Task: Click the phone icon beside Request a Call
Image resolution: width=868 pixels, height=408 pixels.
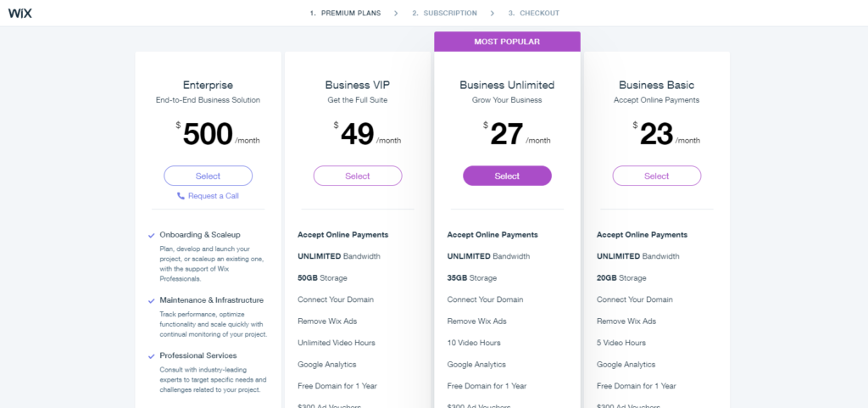Action: [x=181, y=196]
